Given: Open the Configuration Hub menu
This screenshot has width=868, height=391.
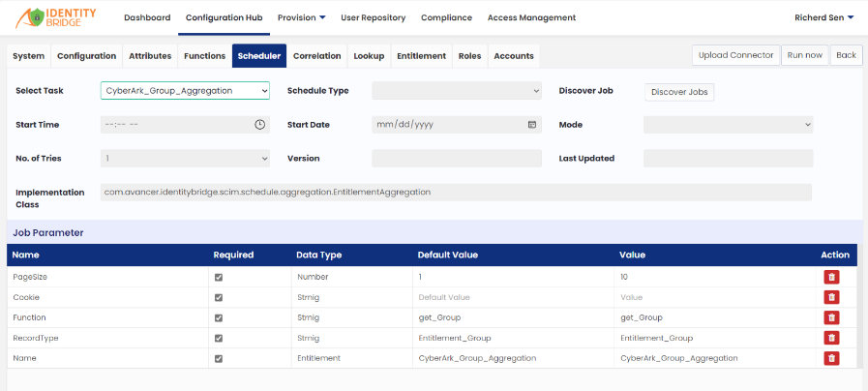Looking at the screenshot, I should (x=224, y=17).
